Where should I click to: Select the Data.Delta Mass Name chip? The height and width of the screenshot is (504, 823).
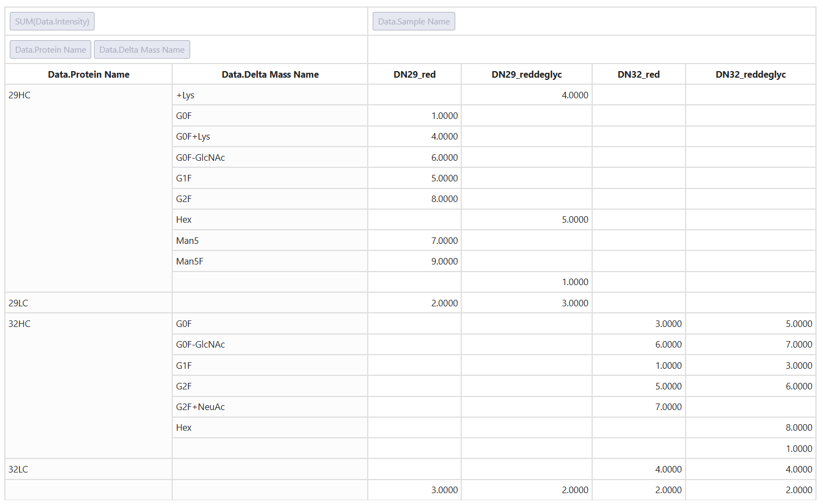(x=142, y=49)
